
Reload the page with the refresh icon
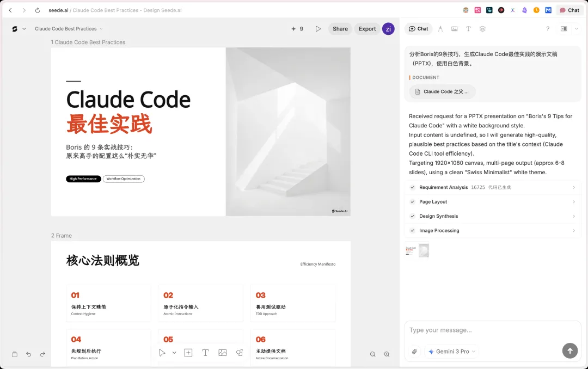coord(38,10)
